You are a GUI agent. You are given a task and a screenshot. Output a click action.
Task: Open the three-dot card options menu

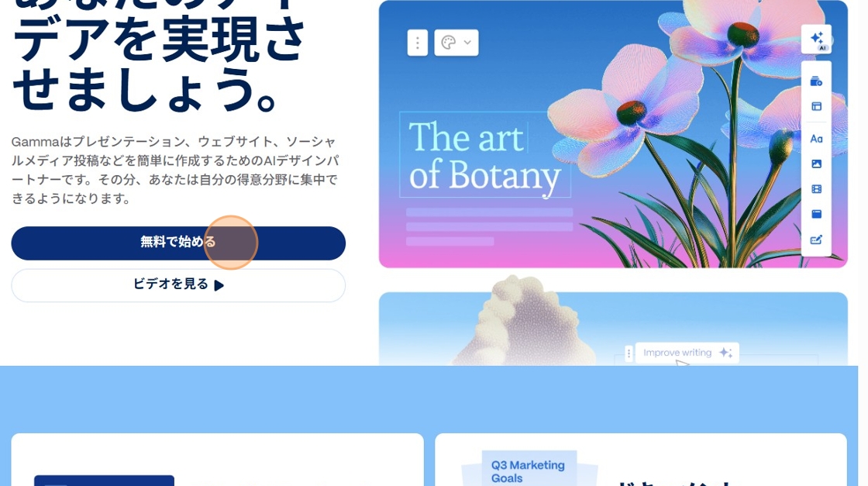(x=418, y=43)
